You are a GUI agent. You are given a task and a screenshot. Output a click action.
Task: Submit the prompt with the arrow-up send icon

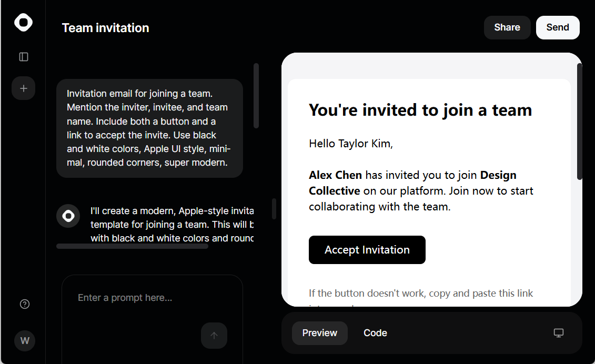pos(214,336)
